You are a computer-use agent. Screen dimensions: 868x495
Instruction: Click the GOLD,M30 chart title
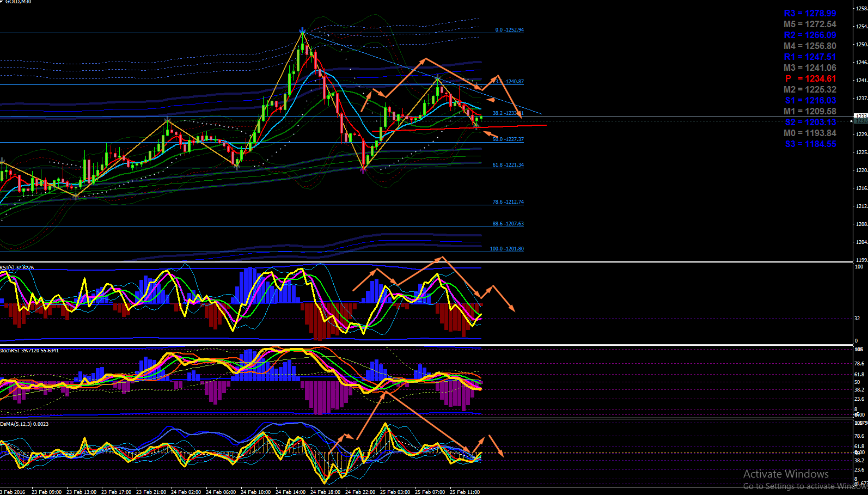[x=18, y=2]
